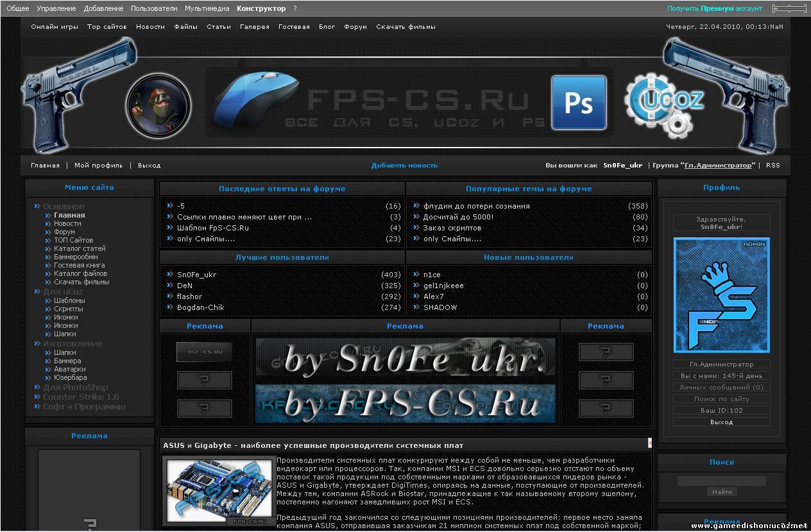Image resolution: width=811 pixels, height=532 pixels.
Task: Collapse the 'Основное' menu category
Action: click(x=63, y=207)
